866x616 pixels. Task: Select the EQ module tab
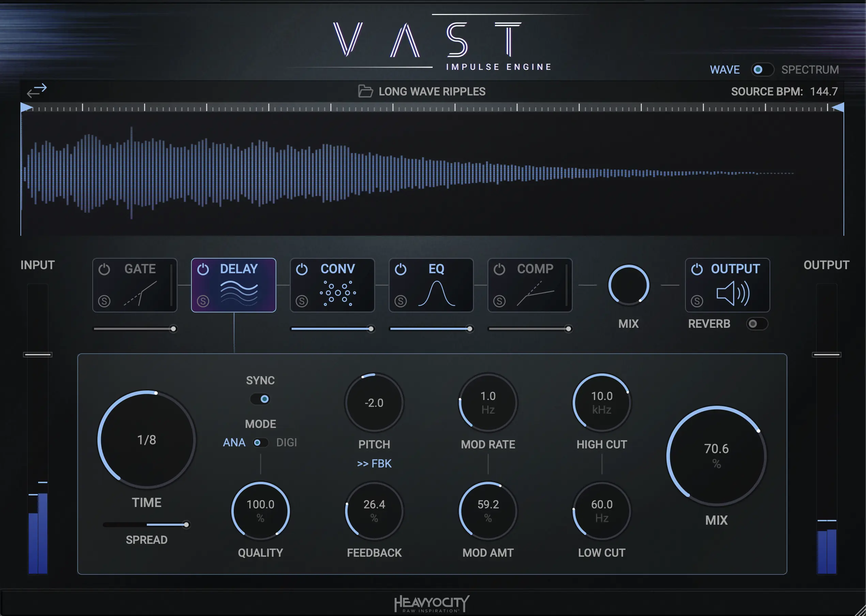(x=431, y=285)
